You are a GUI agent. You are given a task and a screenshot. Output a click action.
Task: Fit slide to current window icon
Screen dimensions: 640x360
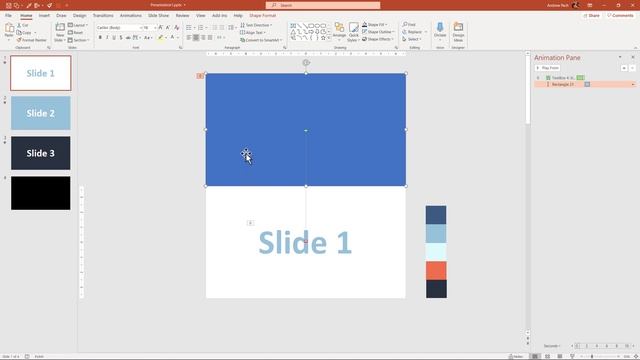pyautogui.click(x=636, y=356)
